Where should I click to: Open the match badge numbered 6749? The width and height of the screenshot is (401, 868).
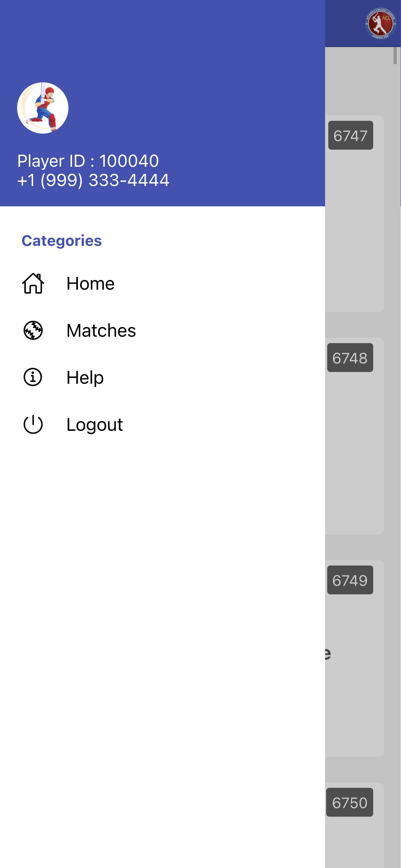click(x=350, y=580)
